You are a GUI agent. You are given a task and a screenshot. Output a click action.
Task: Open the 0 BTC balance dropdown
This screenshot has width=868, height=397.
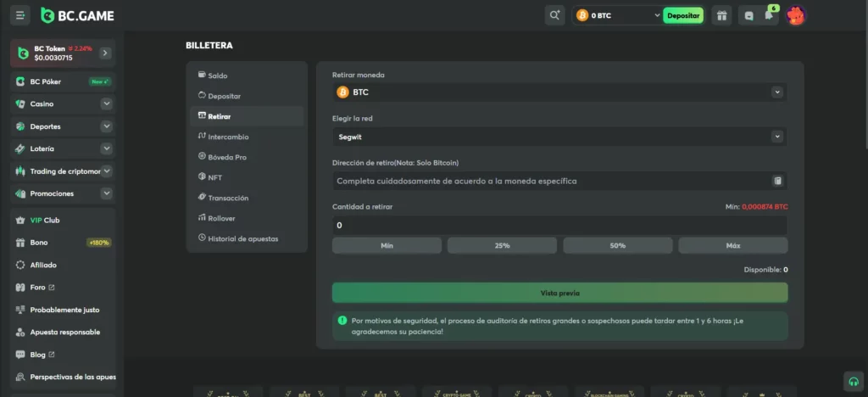point(617,15)
